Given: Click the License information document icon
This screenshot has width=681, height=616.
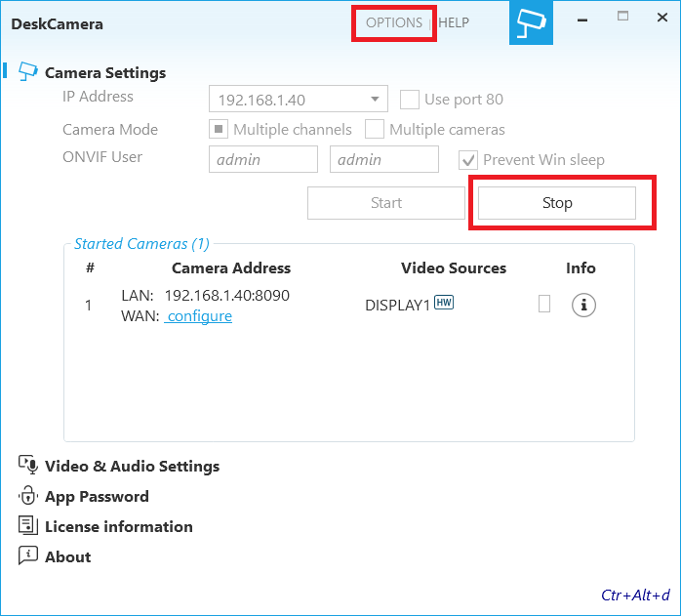Looking at the screenshot, I should 28,526.
